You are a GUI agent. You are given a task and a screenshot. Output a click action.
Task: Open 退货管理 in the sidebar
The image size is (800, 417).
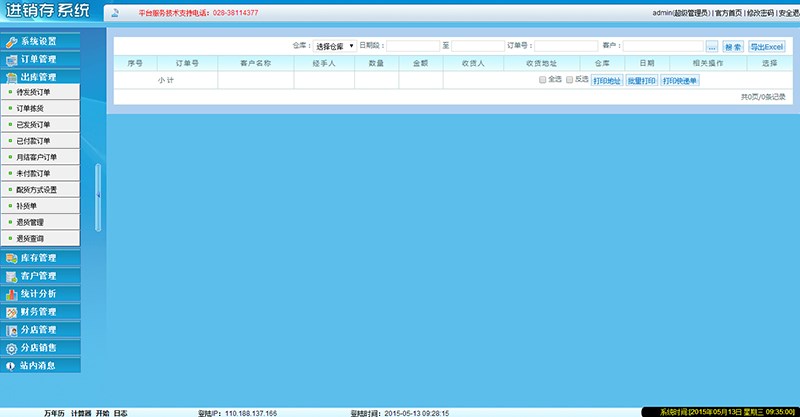pos(40,223)
